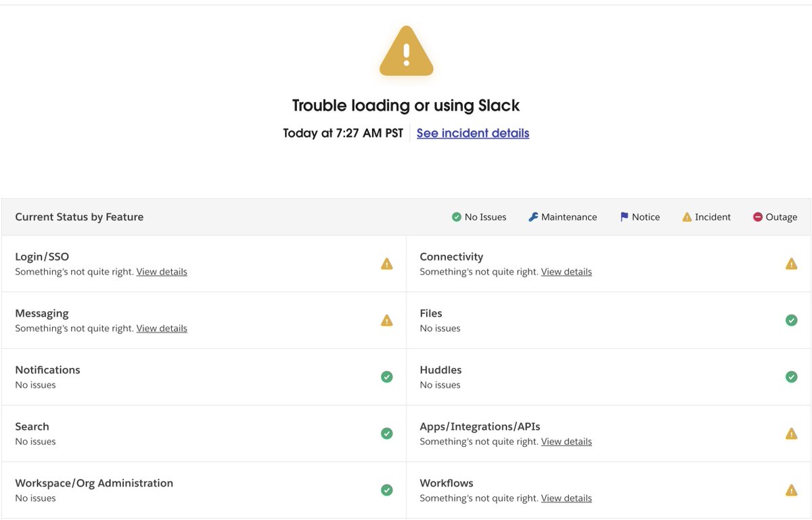
Task: Click Search green check status icon
Action: 387,433
